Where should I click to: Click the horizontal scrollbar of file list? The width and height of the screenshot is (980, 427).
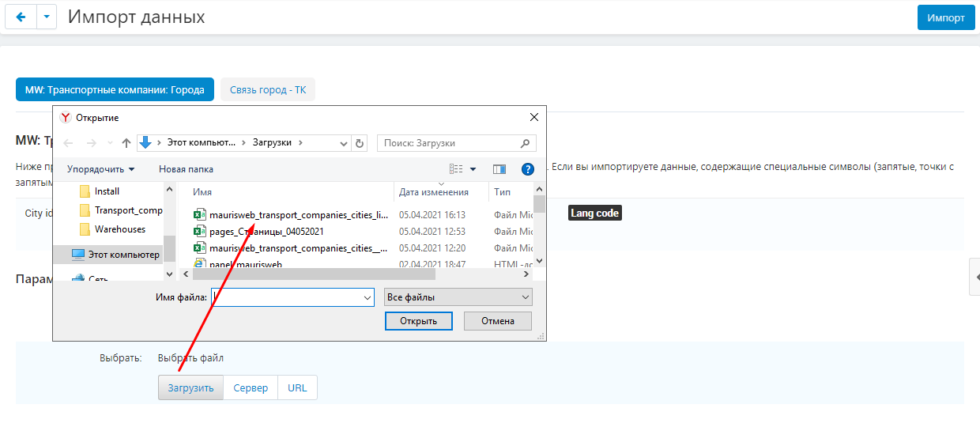[314, 274]
